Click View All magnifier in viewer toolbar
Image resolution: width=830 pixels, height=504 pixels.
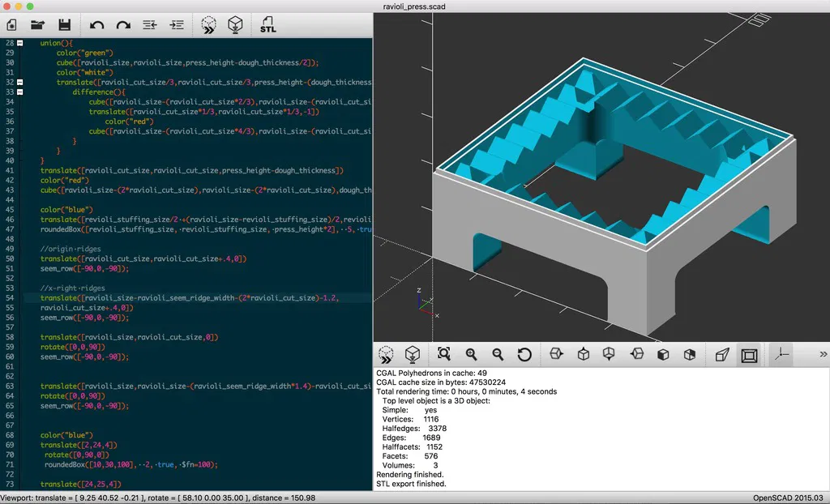point(443,353)
